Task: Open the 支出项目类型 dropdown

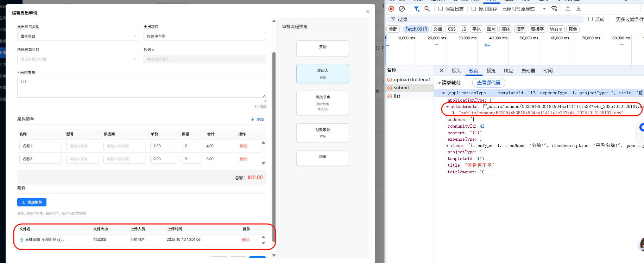Action: click(x=78, y=36)
